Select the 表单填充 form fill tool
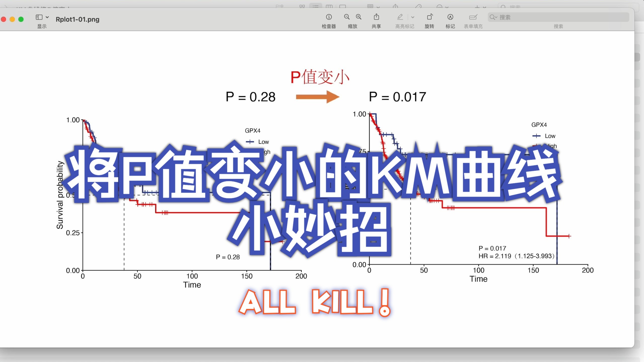The height and width of the screenshot is (362, 644). coord(473,17)
